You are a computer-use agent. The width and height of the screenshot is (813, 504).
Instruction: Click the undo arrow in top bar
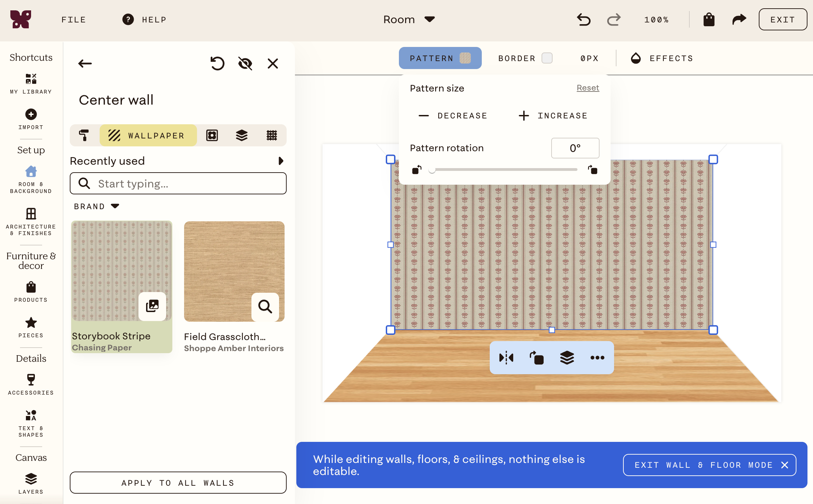point(584,19)
